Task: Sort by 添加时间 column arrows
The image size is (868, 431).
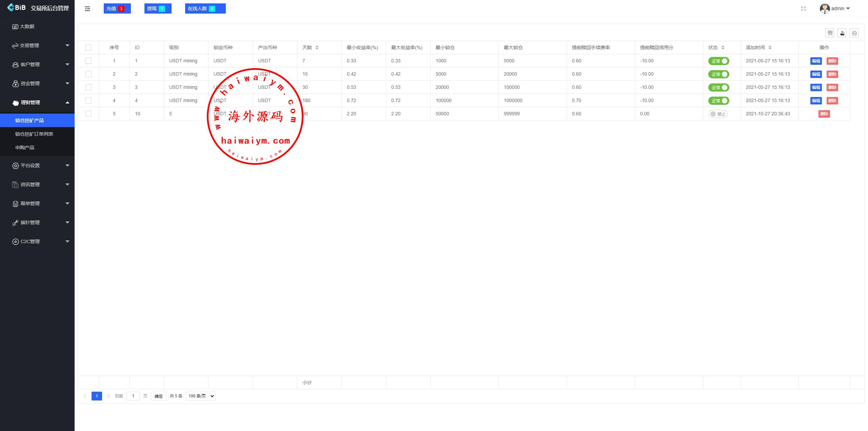Action: (770, 47)
